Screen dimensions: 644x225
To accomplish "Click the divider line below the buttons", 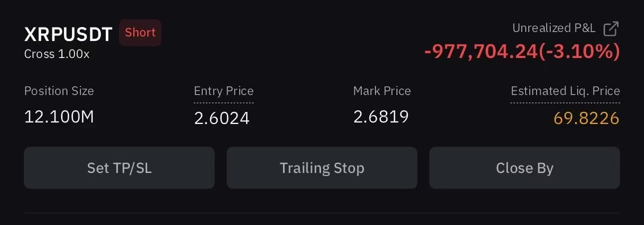I will 322,213.
